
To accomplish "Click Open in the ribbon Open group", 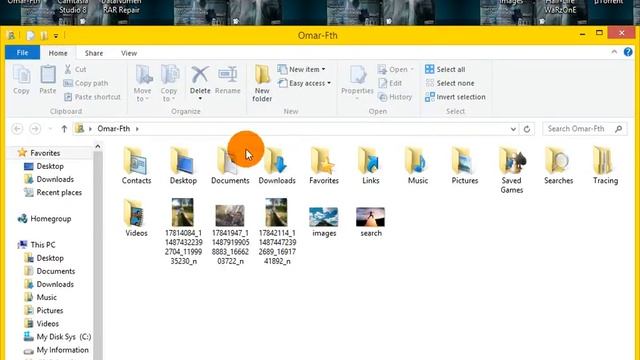I will 396,69.
